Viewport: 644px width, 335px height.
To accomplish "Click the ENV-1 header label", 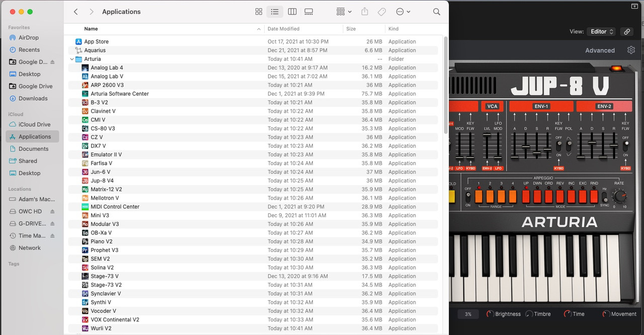I will point(541,106).
